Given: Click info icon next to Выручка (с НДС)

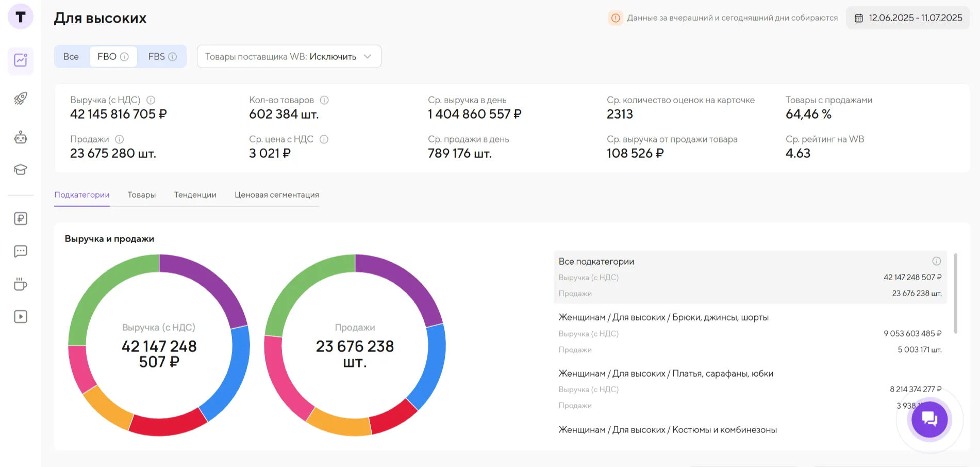Looking at the screenshot, I should pyautogui.click(x=151, y=100).
